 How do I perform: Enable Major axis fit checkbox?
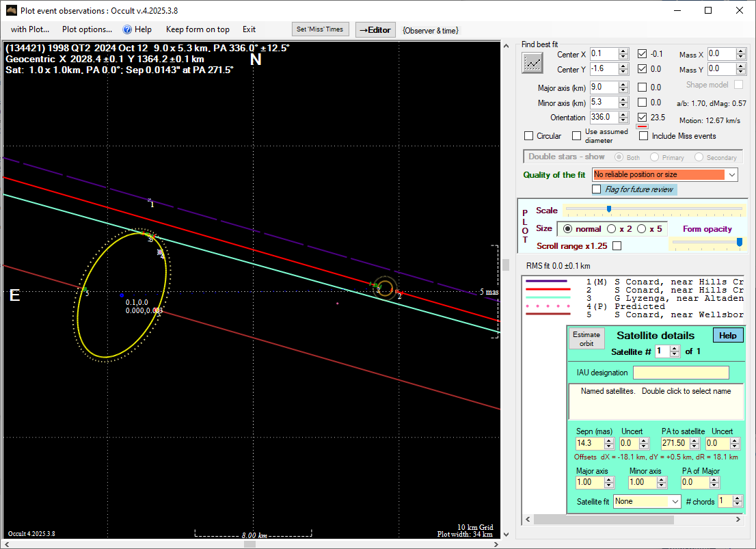pos(642,88)
